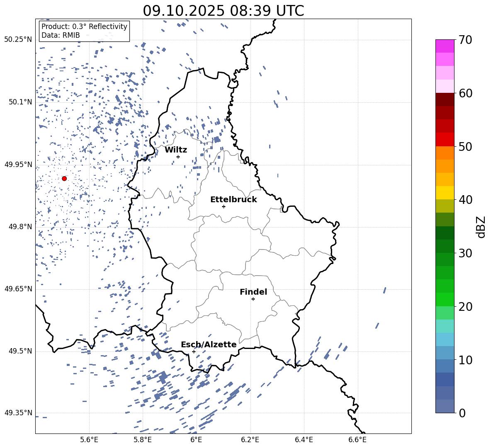Click the 49.35°N latitude tick label
This screenshot has height=448, width=491.
coord(18,413)
